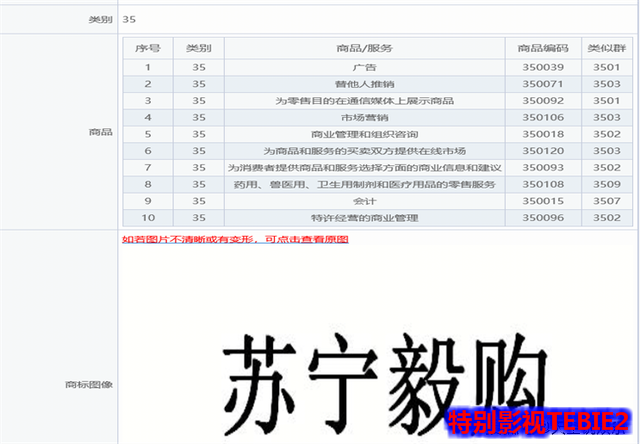This screenshot has width=640, height=444.
Task: Click product code 350039
Action: click(x=543, y=68)
